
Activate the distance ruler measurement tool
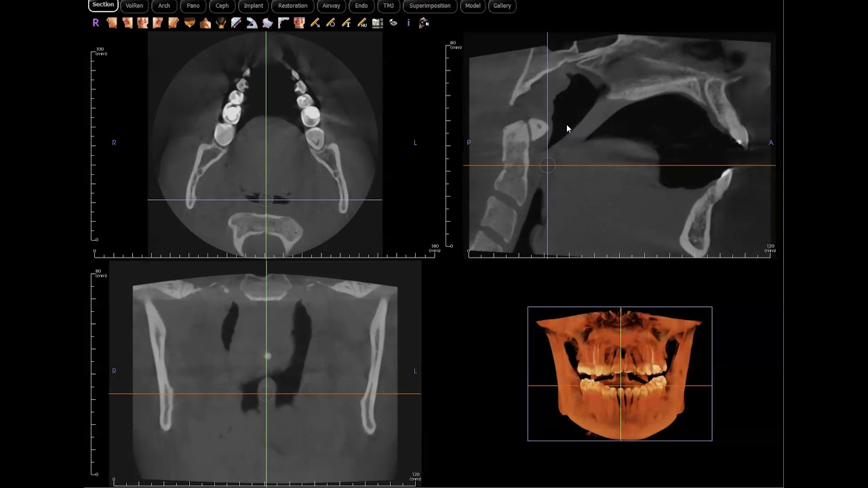tap(236, 22)
